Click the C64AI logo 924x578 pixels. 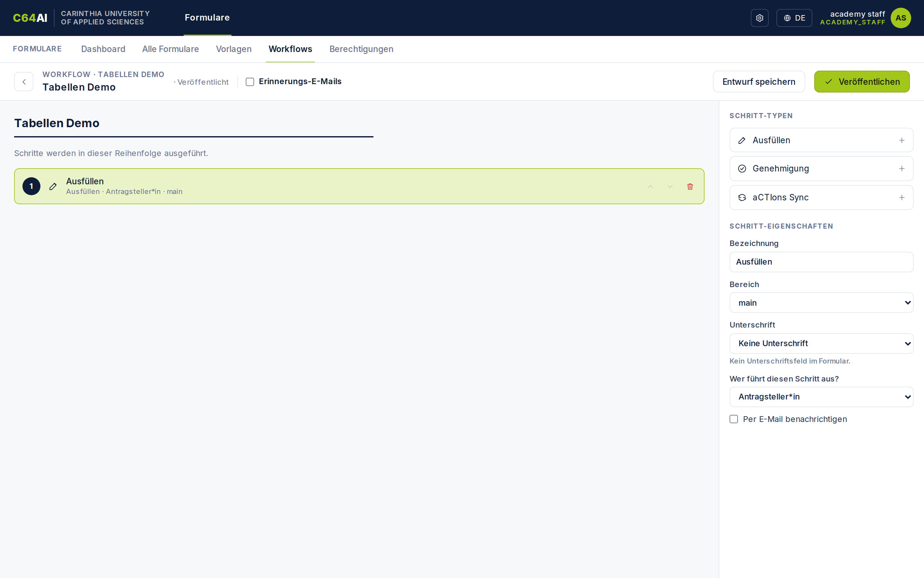[30, 18]
